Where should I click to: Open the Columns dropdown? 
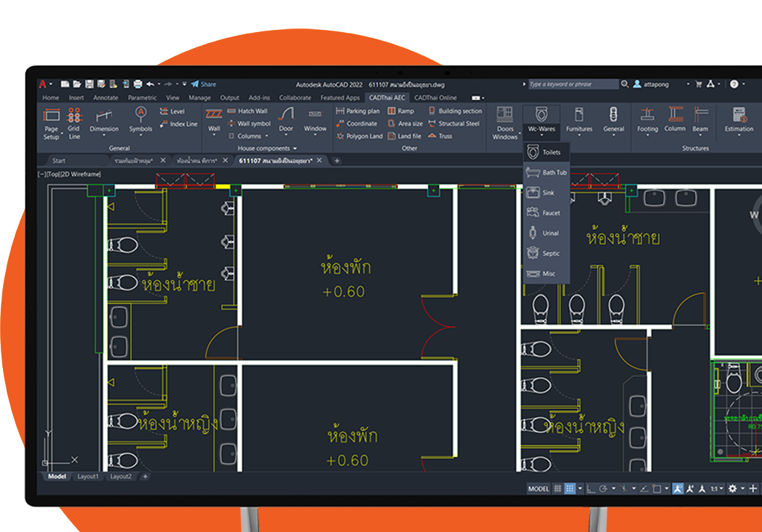click(267, 137)
